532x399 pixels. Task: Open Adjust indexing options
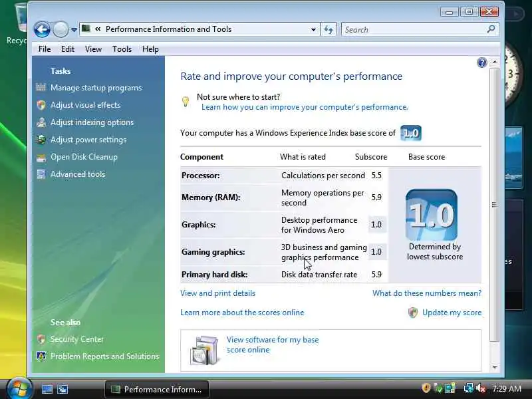point(92,122)
